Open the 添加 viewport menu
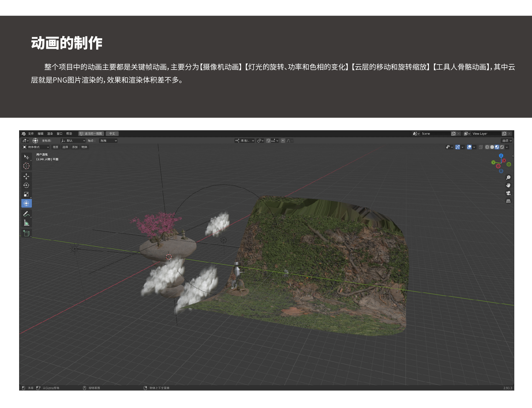This screenshot has width=532, height=408. (x=75, y=147)
